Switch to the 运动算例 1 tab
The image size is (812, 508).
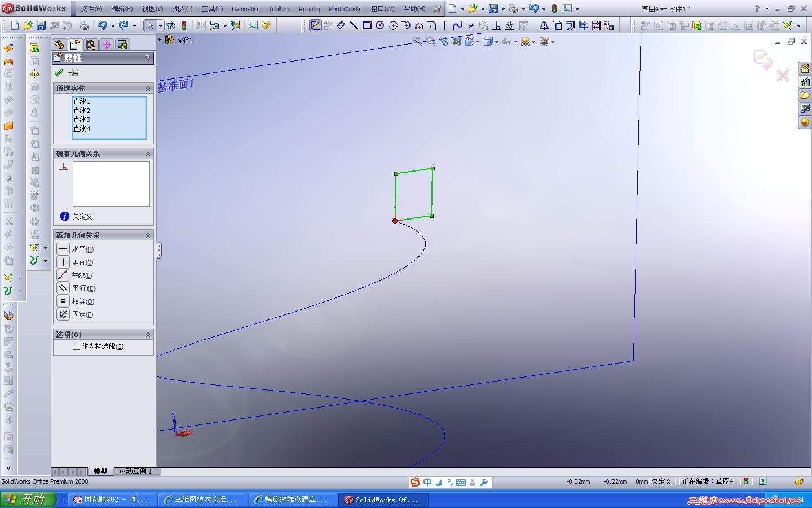pyautogui.click(x=136, y=471)
